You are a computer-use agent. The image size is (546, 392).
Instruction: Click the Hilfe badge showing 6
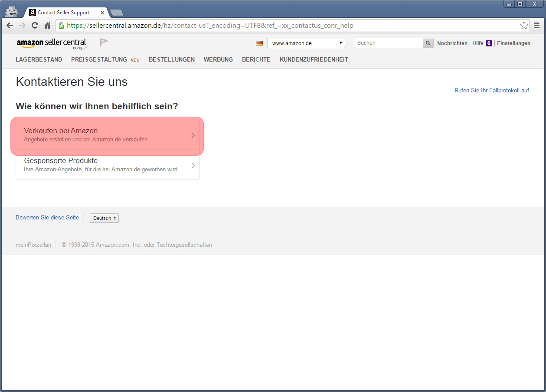tap(489, 43)
